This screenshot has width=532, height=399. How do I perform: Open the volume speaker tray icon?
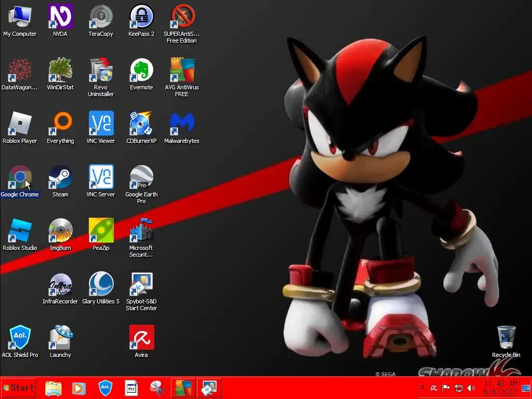471,388
